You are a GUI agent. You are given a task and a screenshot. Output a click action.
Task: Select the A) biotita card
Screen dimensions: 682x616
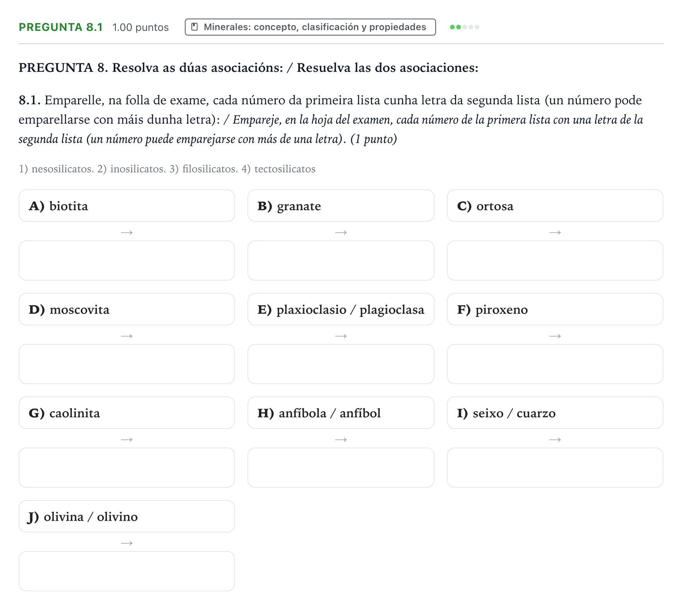127,206
